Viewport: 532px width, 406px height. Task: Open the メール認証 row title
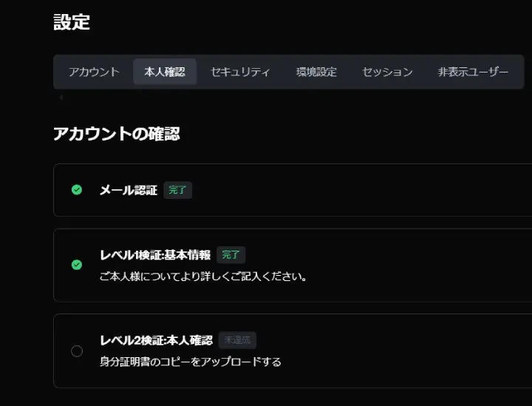point(129,190)
